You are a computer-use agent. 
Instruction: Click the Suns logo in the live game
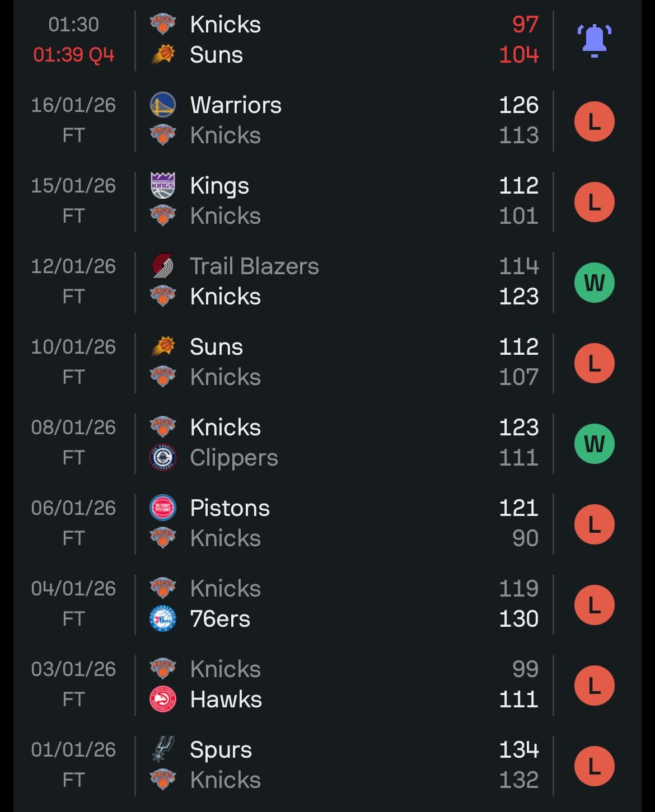click(x=163, y=55)
